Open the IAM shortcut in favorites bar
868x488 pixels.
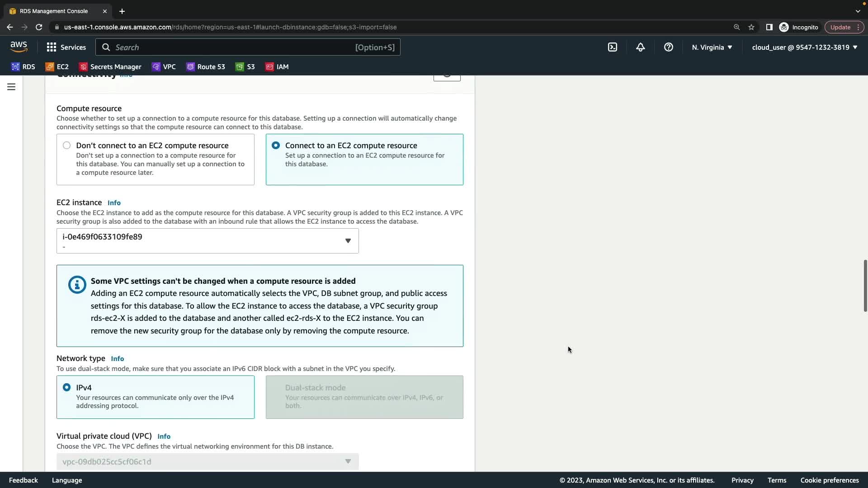[277, 67]
